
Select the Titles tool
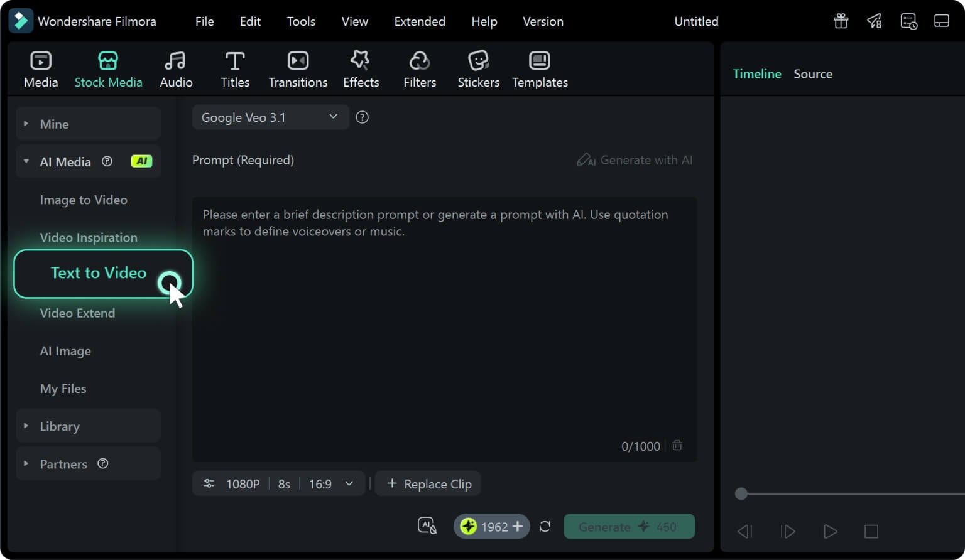pyautogui.click(x=235, y=68)
